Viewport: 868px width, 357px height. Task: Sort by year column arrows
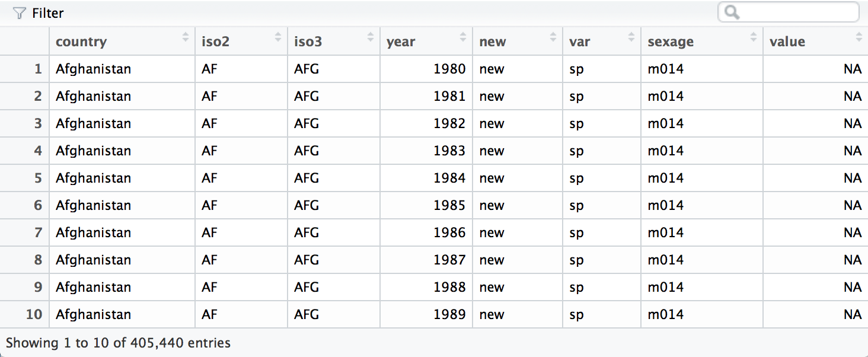[464, 37]
